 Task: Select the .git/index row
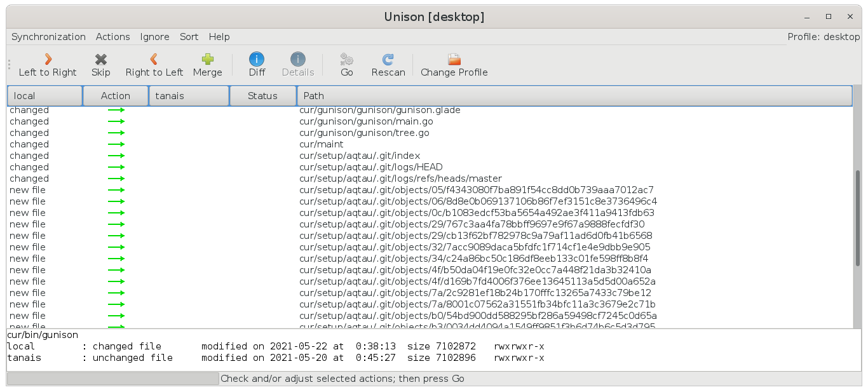tap(430, 156)
